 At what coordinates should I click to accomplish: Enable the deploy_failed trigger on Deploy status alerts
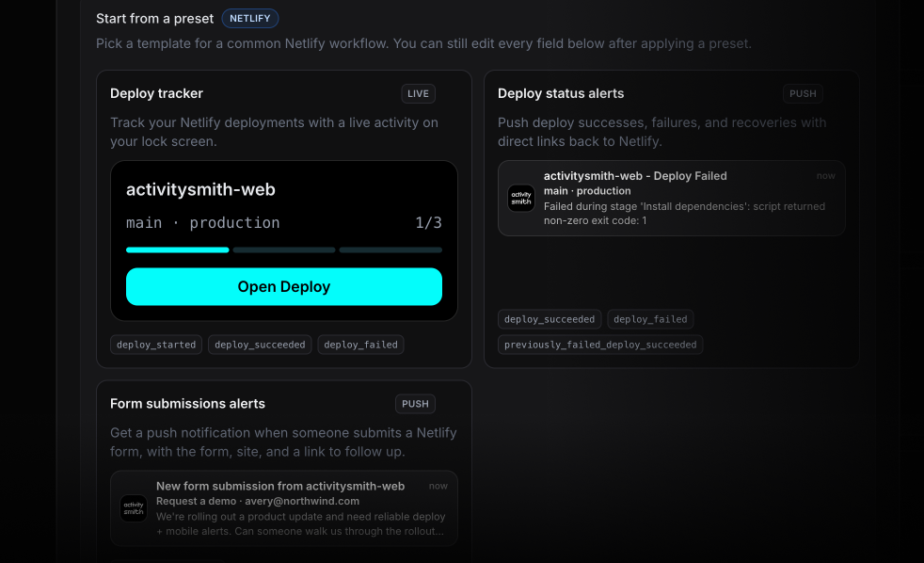(x=650, y=319)
